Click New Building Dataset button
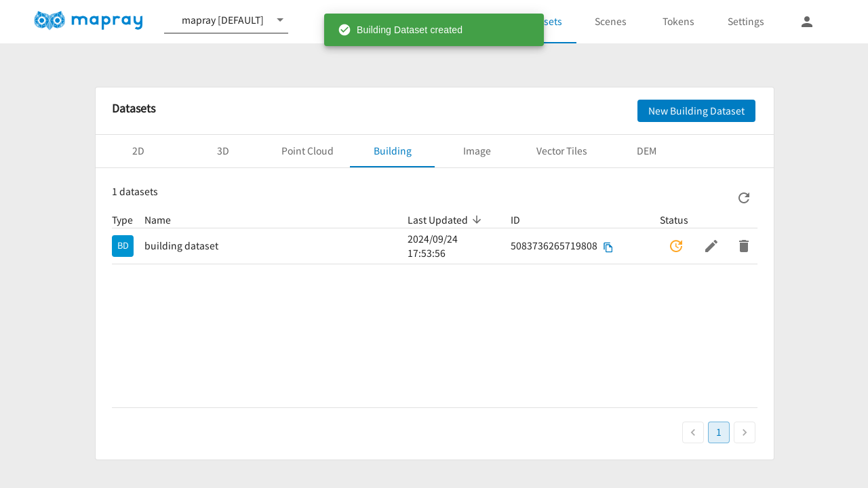The width and height of the screenshot is (868, 488). pyautogui.click(x=696, y=111)
